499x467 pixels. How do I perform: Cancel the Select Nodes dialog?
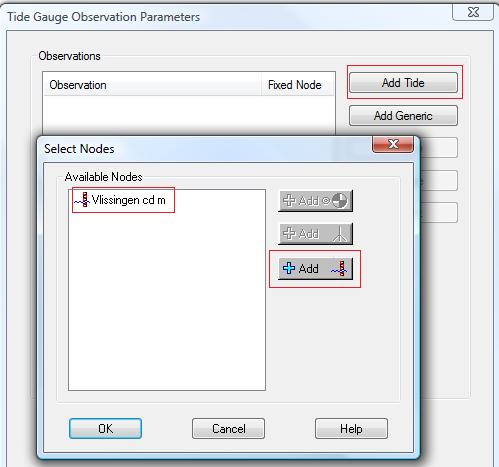228,429
